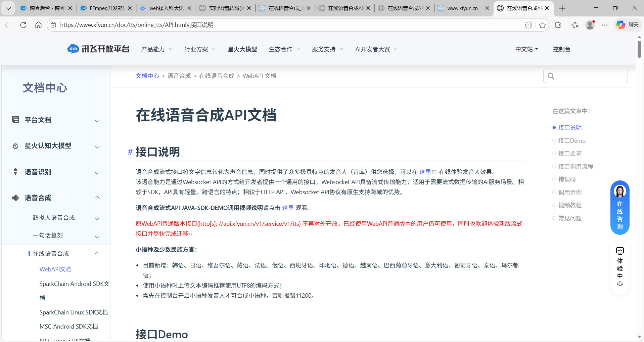Open 星火大模型 in the top navigation
Screen dimensions: 644x342
(x=242, y=49)
